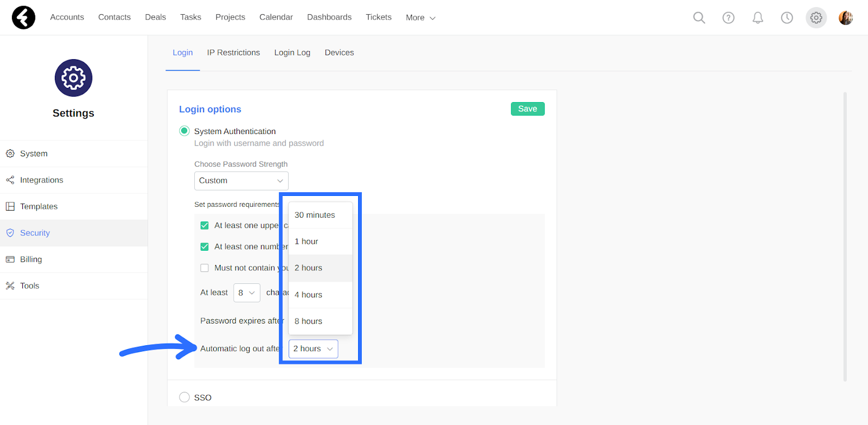Screen dimensions: 868x425
Task: Go to Projects in top navigation
Action: pos(231,17)
